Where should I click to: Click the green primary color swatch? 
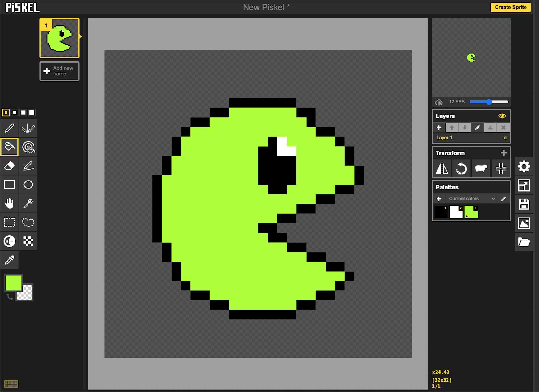pos(14,283)
